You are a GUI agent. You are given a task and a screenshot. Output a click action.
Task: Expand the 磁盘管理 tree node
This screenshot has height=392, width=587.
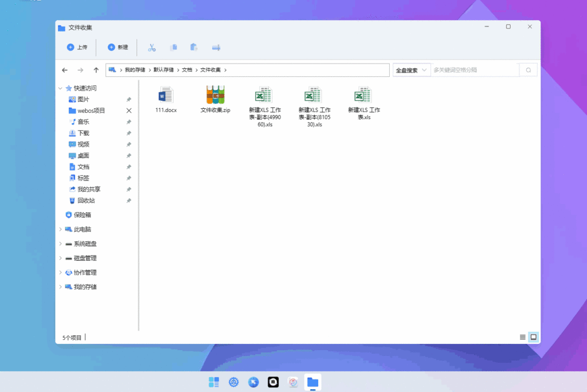pyautogui.click(x=60, y=258)
